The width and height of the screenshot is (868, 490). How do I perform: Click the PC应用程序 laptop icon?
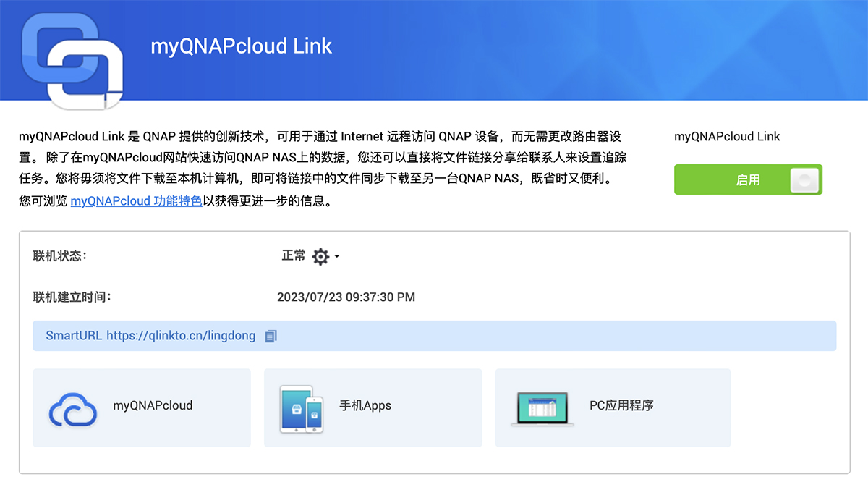tap(542, 409)
